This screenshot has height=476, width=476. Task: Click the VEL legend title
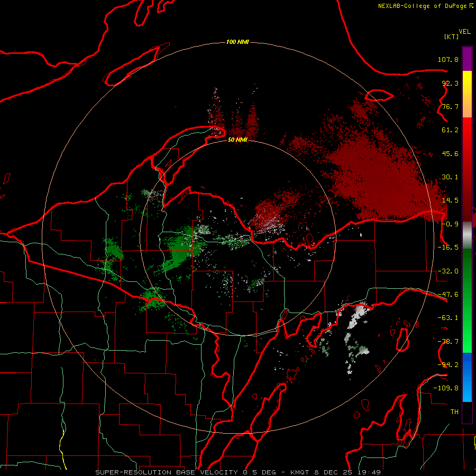pos(464,32)
